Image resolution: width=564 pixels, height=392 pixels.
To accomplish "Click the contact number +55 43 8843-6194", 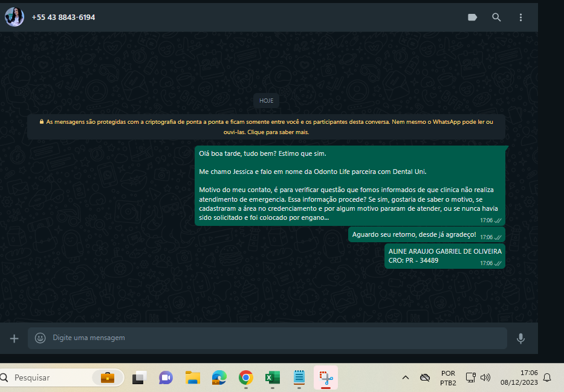I will click(x=63, y=18).
